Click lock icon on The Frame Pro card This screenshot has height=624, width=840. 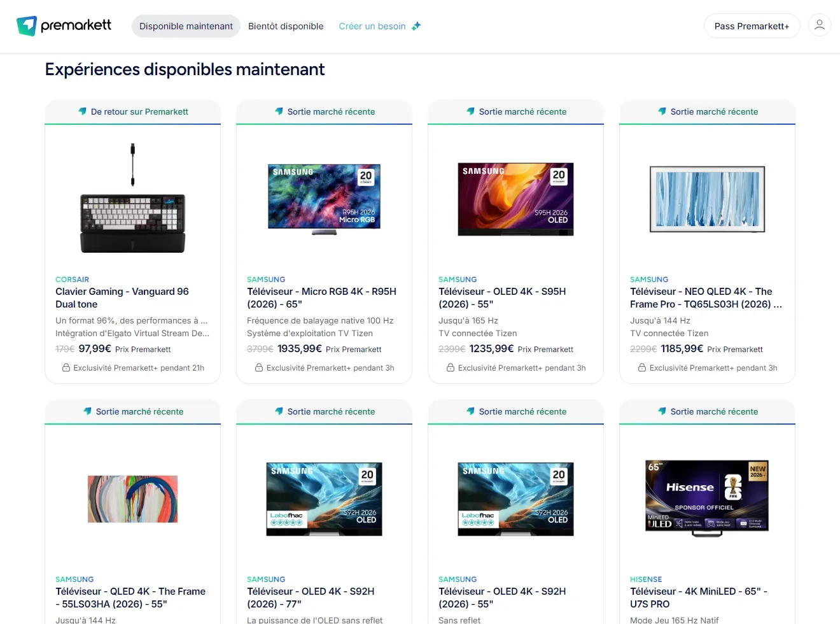642,367
